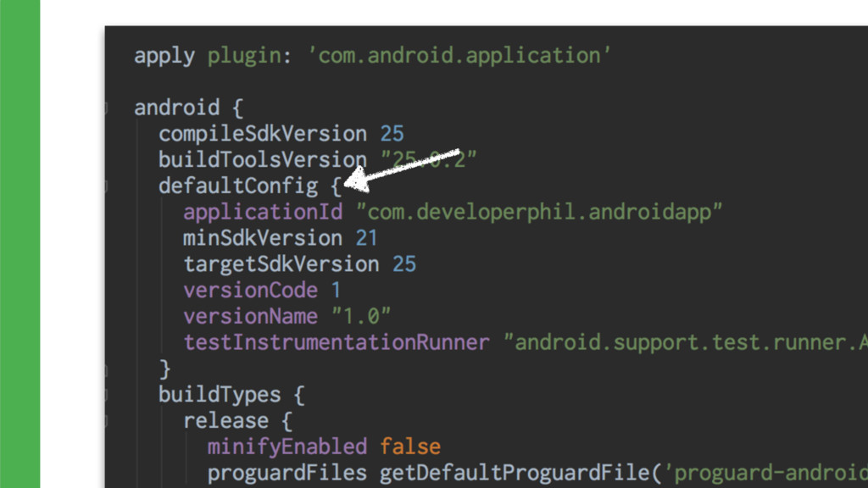Click the buildToolsVersion keyword

click(263, 160)
